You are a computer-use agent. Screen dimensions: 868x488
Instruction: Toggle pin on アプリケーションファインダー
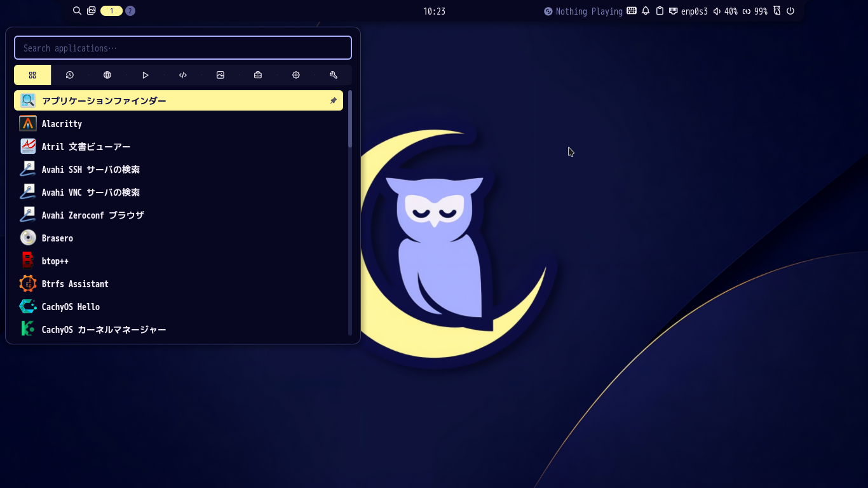(x=333, y=100)
